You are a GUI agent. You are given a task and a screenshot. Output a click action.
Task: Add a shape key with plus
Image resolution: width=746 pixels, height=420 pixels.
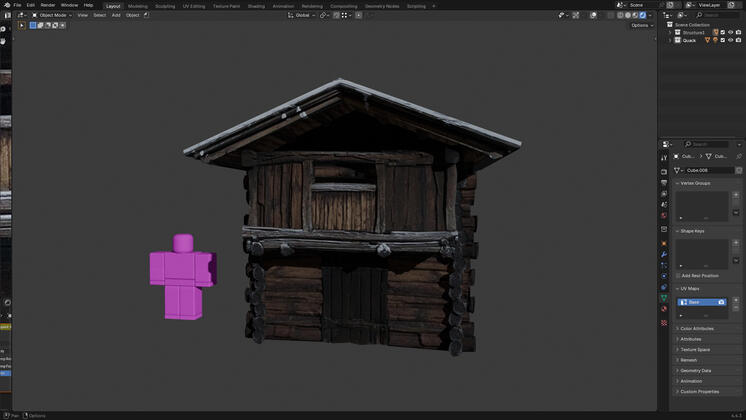(x=736, y=243)
